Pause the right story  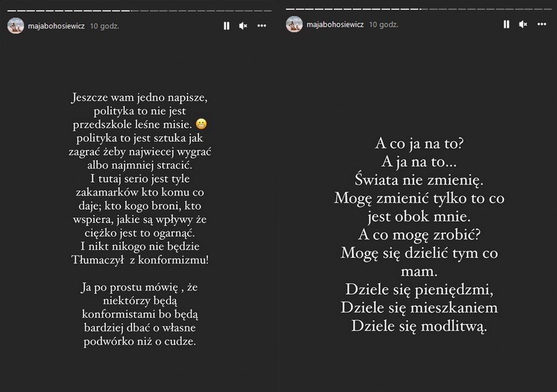[507, 24]
